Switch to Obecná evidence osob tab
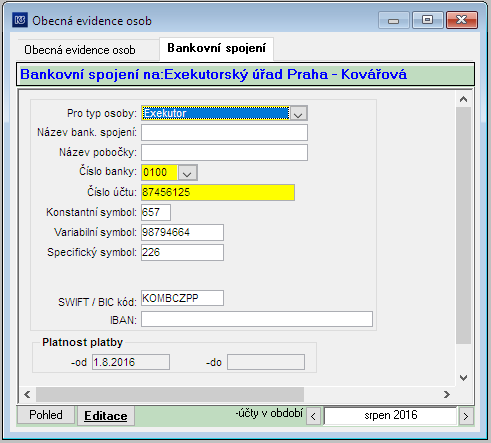Image resolution: width=491 pixels, height=443 pixels. [80, 50]
